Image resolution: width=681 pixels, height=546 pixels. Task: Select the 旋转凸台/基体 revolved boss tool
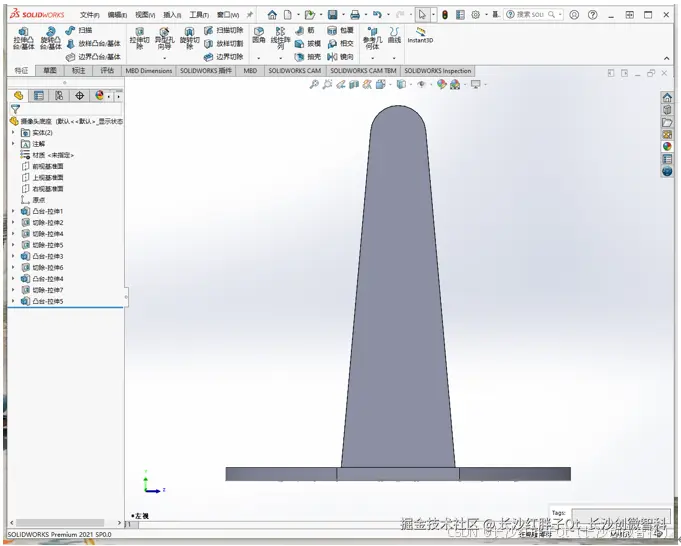click(x=51, y=38)
